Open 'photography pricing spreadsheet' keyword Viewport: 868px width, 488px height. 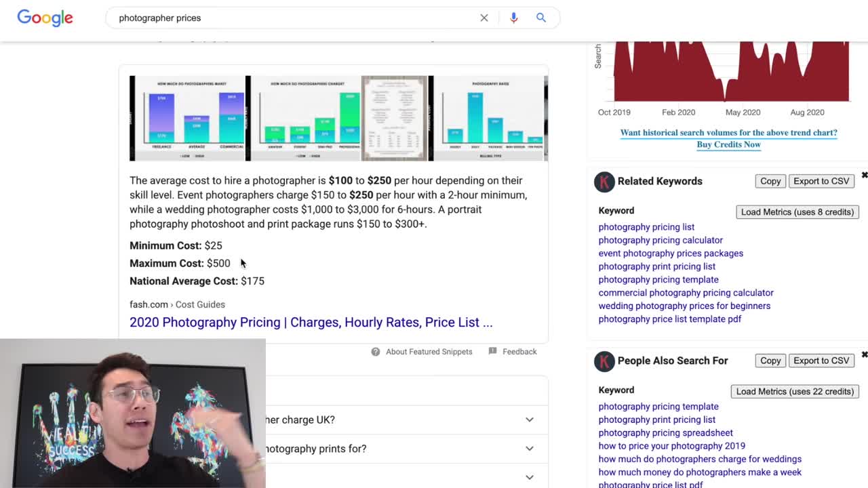pyautogui.click(x=665, y=433)
